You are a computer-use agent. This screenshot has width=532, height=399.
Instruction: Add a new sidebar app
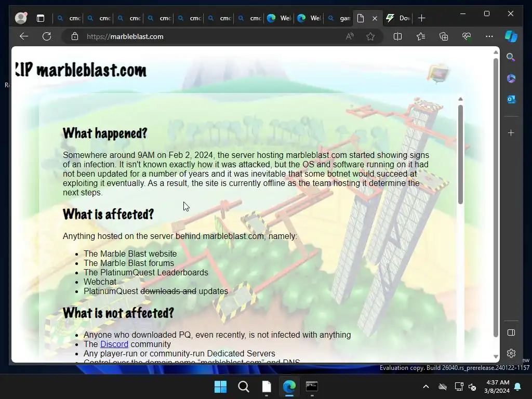[511, 132]
